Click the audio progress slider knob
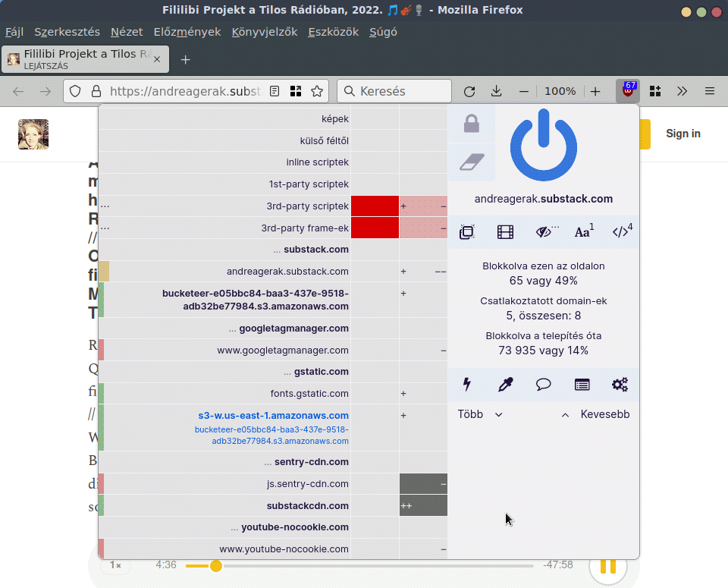 coord(215,566)
